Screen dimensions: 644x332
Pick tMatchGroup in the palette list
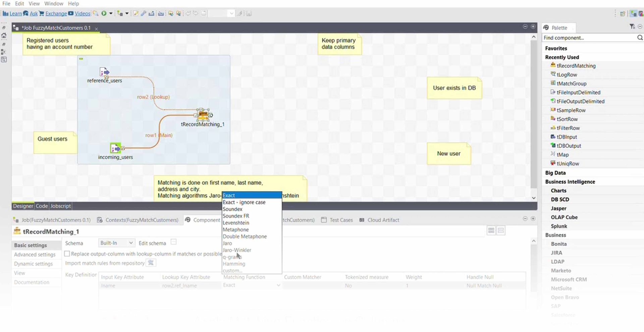tap(571, 84)
